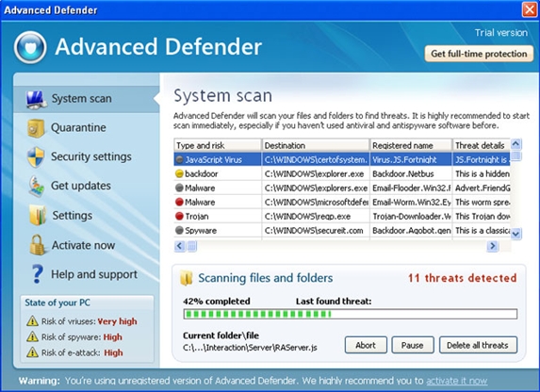Click the Destination column header

(x=316, y=145)
